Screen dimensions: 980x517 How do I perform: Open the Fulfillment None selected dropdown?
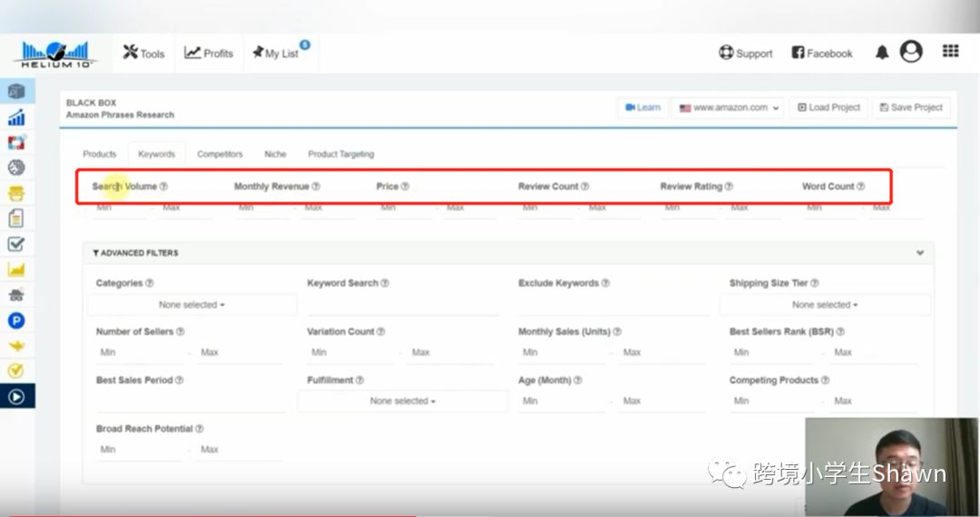[403, 401]
